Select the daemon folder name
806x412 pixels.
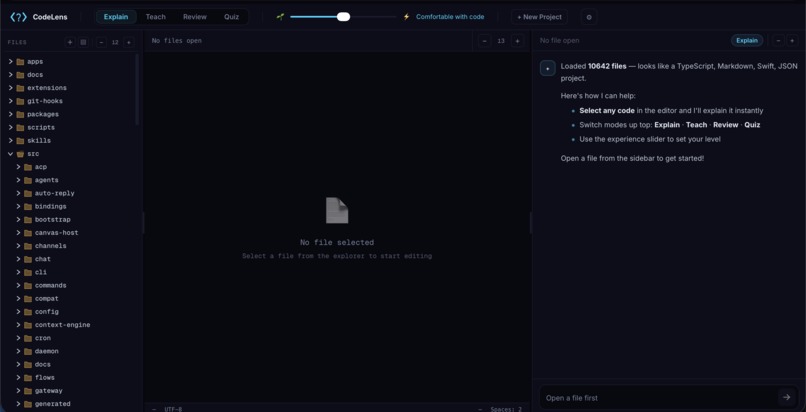47,351
